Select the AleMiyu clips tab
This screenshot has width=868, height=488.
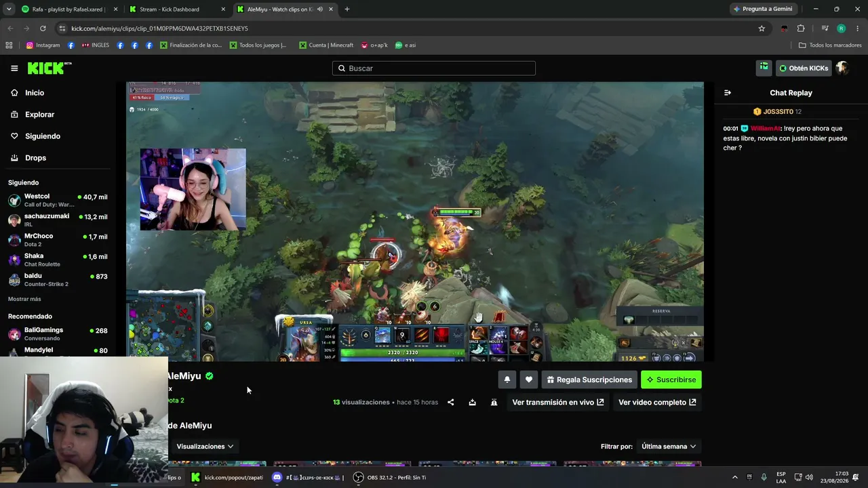click(285, 9)
